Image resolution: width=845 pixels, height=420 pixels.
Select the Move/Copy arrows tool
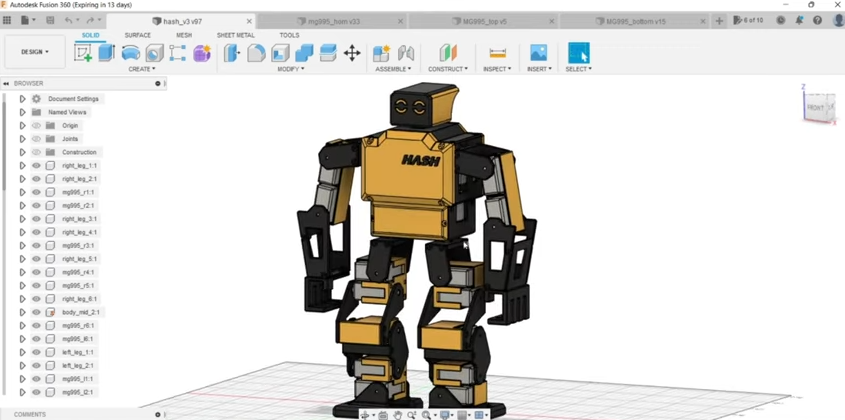(352, 53)
